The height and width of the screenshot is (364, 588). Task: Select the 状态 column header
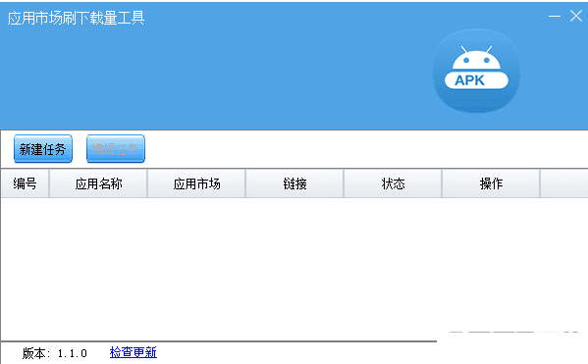coord(393,183)
